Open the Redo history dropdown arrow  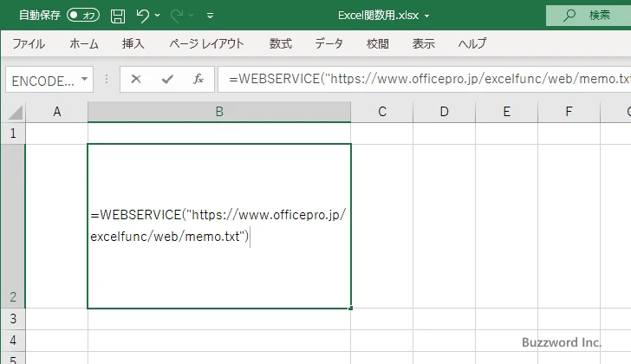tap(192, 16)
